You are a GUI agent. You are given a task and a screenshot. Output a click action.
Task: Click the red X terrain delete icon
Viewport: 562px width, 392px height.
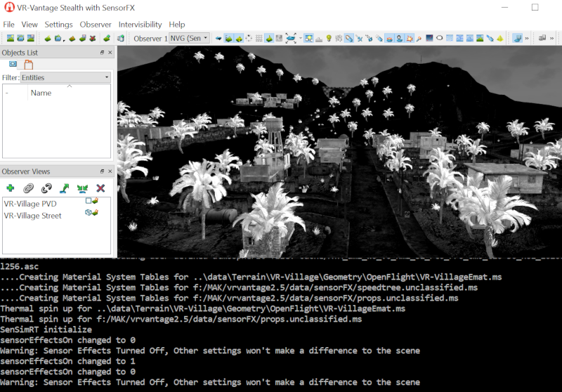(x=93, y=38)
